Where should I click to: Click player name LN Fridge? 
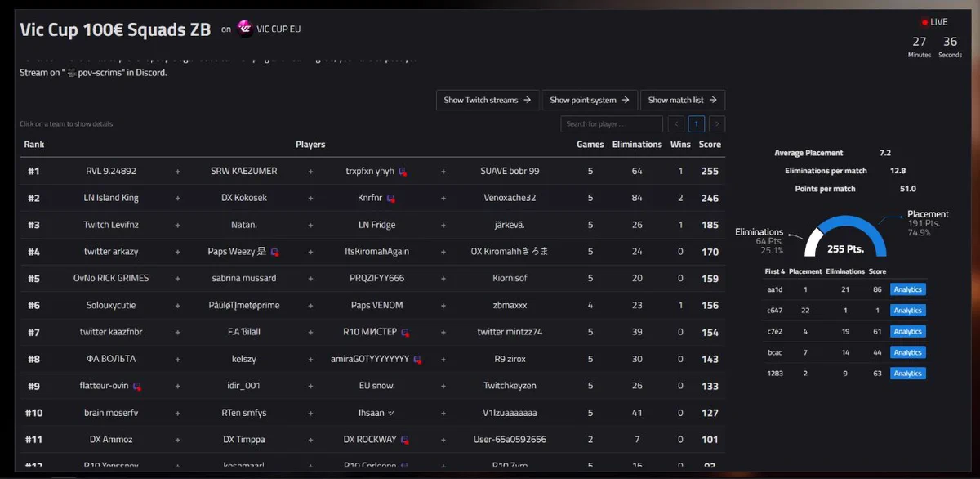click(x=376, y=225)
